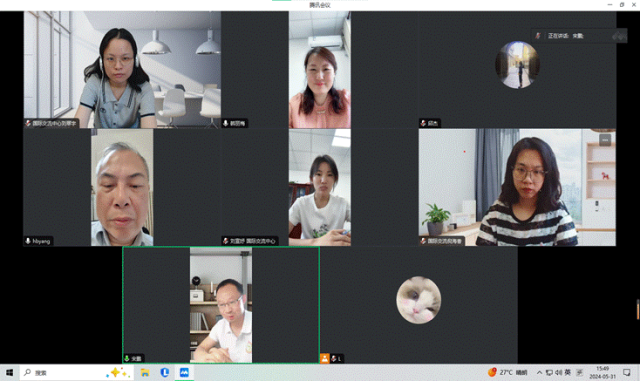The width and height of the screenshot is (640, 381).
Task: Click the muted microphone icon on the top-left participant tile
Action: click(28, 123)
